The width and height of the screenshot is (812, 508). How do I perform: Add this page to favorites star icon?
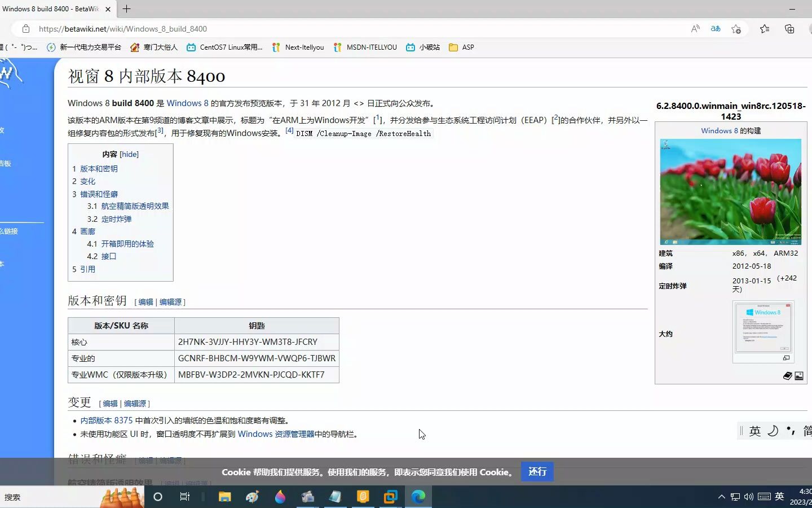(x=736, y=29)
